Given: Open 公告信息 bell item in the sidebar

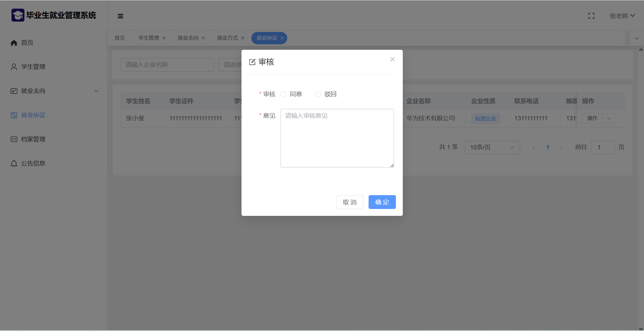Looking at the screenshot, I should pos(33,163).
